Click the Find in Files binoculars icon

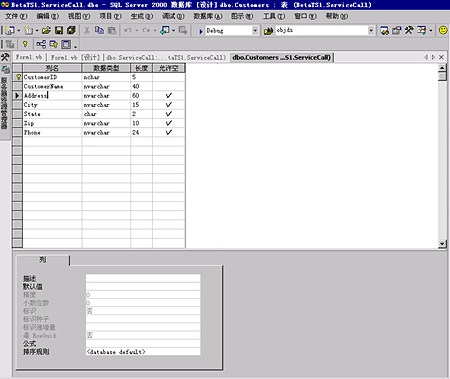[268, 31]
